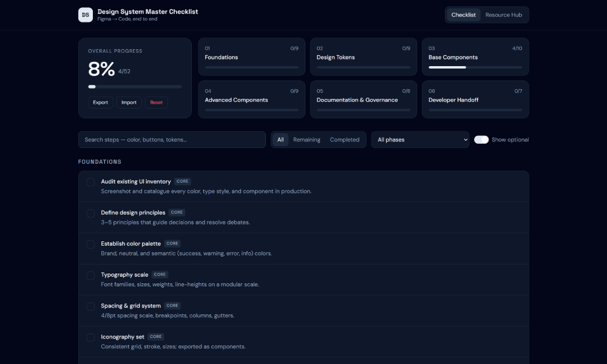Click the 'Audit existing UI inventory' title
Viewport: 607px width, 364px height.
tap(136, 181)
